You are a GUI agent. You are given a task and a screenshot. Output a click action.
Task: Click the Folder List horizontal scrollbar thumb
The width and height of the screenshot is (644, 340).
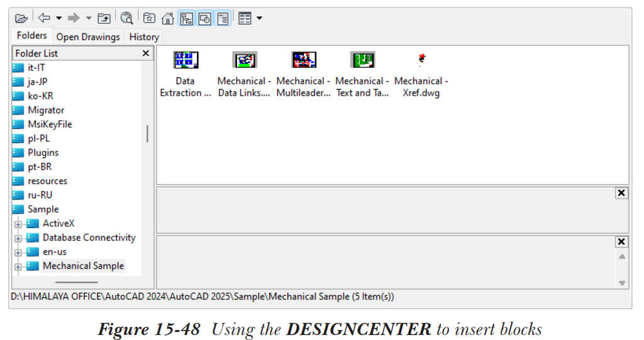pyautogui.click(x=77, y=283)
